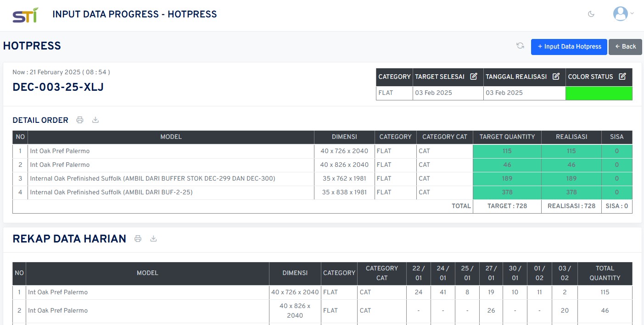Click the SISA : 0 total cell
The image size is (644, 325).
617,206
